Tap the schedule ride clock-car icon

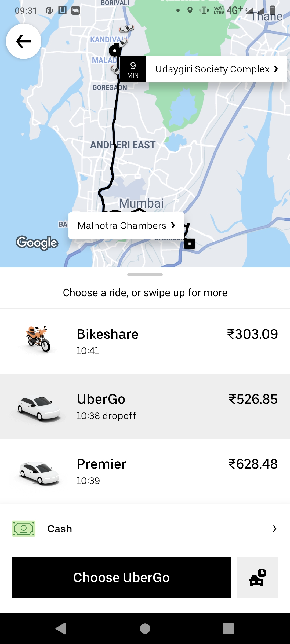pyautogui.click(x=257, y=577)
